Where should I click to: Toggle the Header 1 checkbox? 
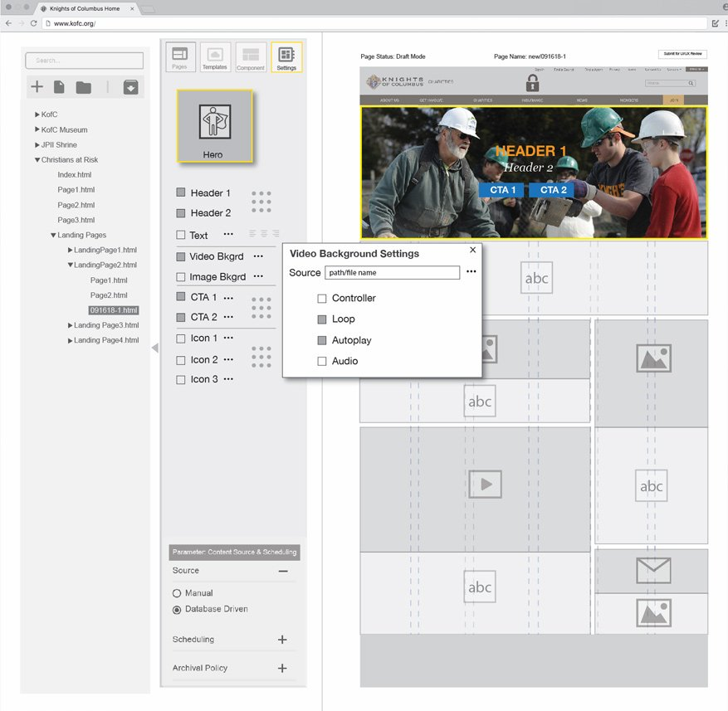coord(181,192)
